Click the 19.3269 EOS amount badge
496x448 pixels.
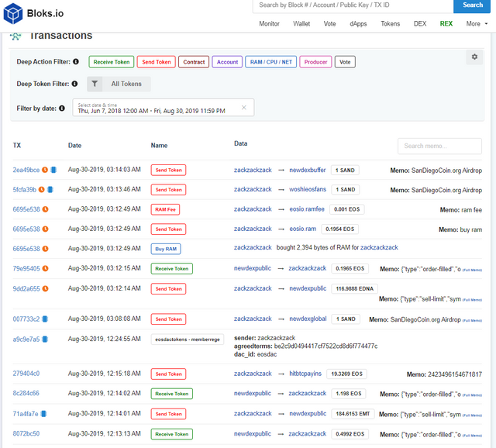pos(346,374)
